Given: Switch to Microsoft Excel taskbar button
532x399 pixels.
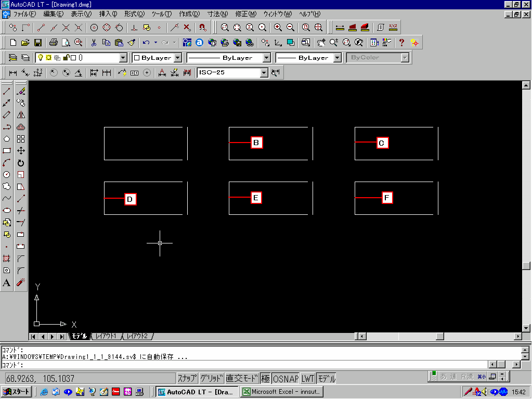Looking at the screenshot, I should click(282, 392).
